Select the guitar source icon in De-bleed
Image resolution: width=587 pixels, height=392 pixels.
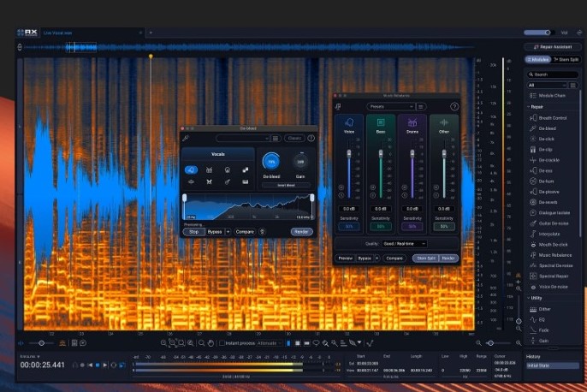[228, 182]
